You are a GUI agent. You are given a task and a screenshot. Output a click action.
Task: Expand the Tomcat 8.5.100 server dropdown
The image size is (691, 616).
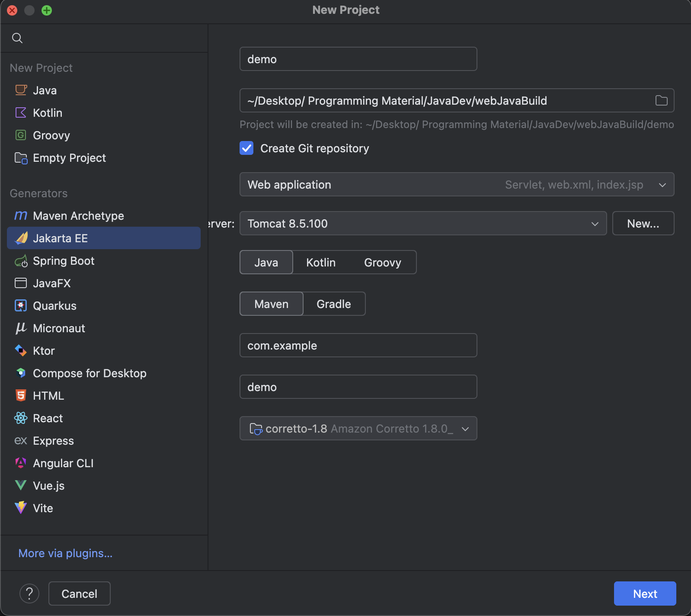[x=423, y=223]
